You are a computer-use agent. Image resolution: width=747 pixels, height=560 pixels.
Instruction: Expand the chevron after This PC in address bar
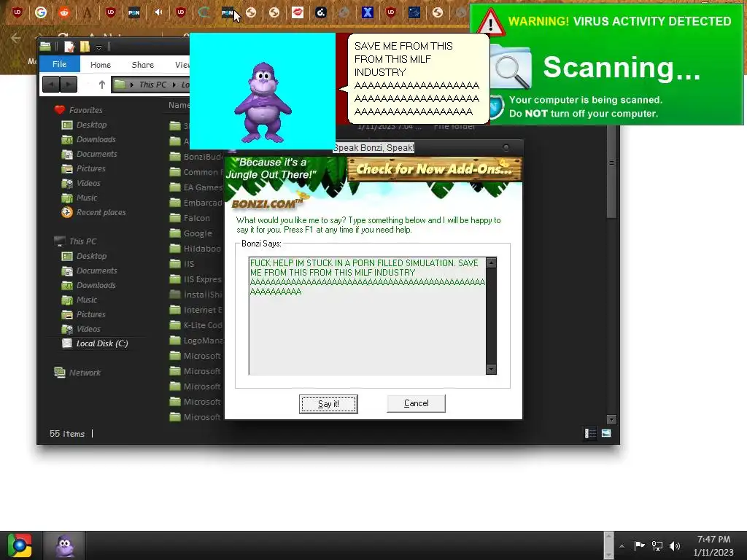click(174, 85)
